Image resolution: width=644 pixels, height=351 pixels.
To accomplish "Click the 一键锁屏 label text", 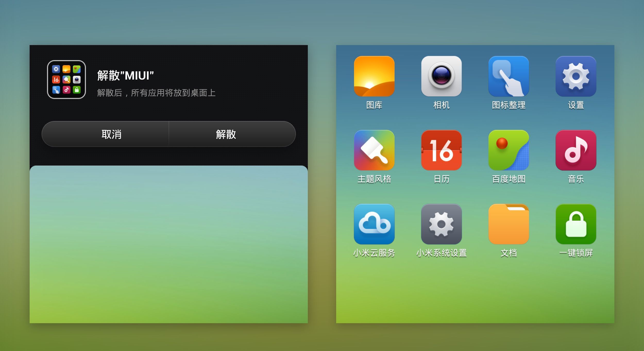I will tap(576, 253).
